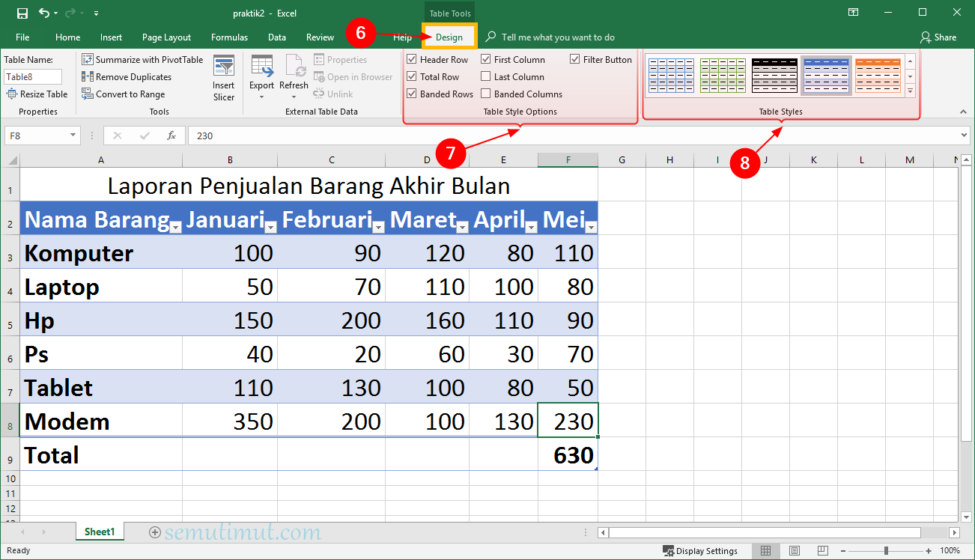
Task: Switch to the Page Layout tab
Action: tap(166, 37)
